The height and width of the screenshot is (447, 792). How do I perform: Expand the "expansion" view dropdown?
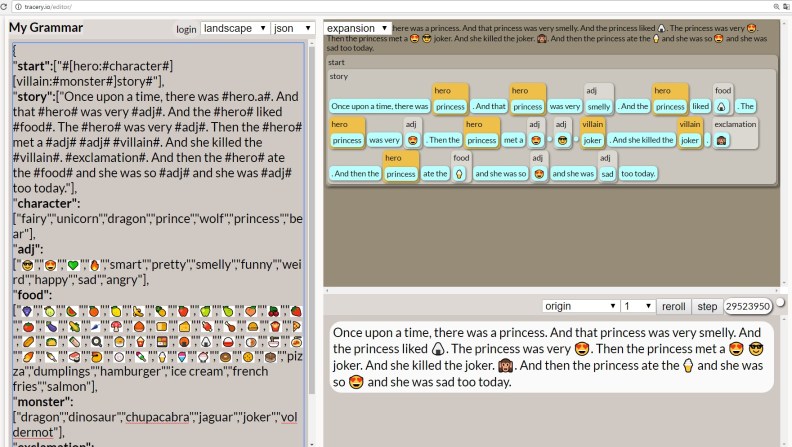pos(356,29)
